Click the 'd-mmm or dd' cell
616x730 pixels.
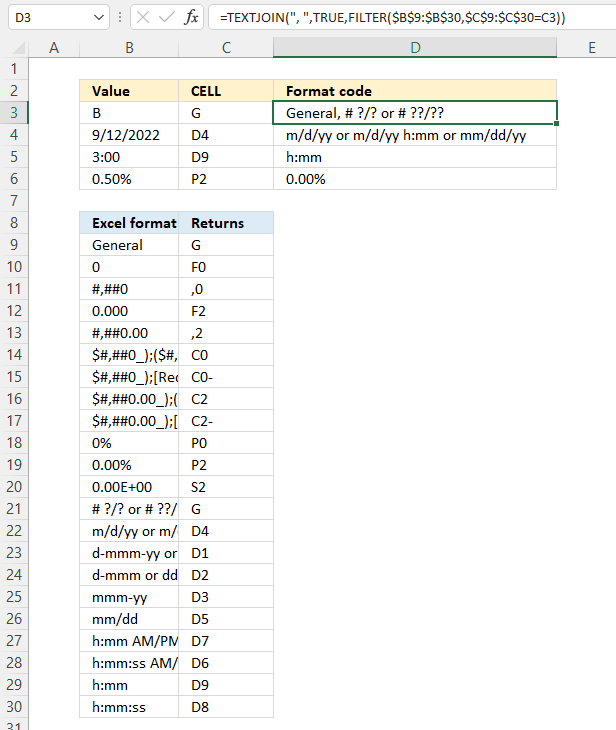pos(129,575)
